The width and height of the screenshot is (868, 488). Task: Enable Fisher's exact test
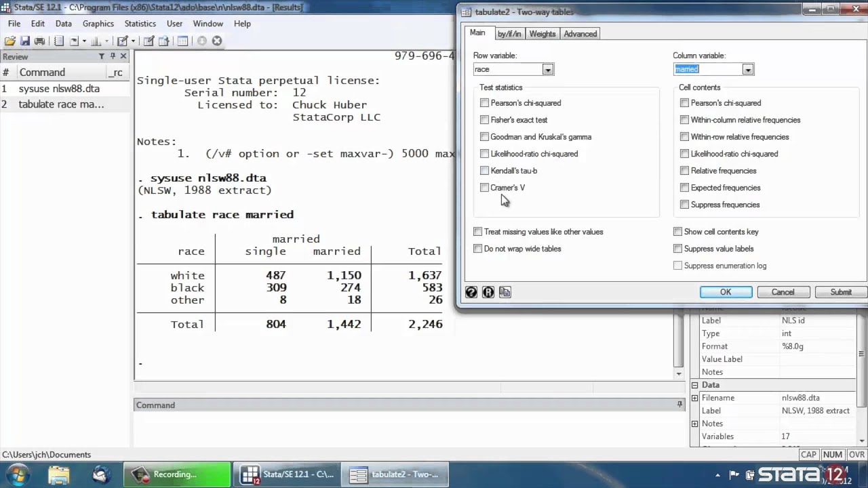coord(484,120)
